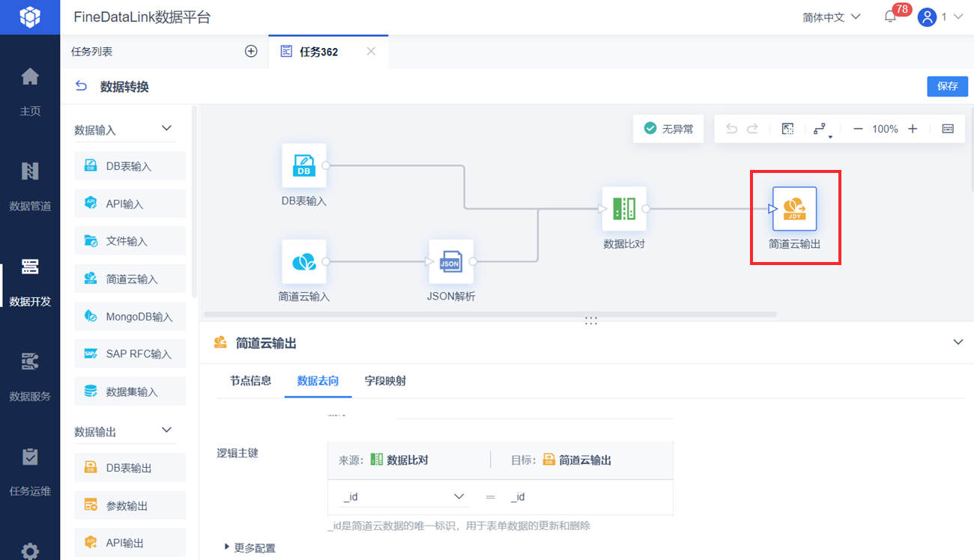Switch to the 字段映射 tab
Image resolution: width=974 pixels, height=560 pixels.
tap(385, 380)
